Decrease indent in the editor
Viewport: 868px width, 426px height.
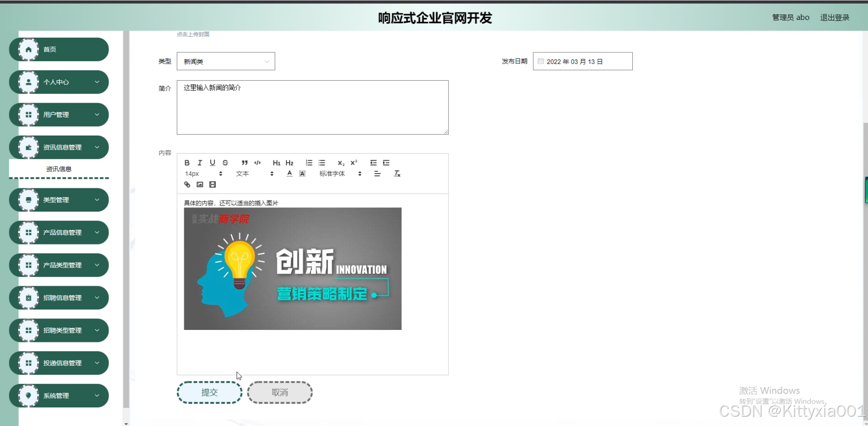[373, 163]
